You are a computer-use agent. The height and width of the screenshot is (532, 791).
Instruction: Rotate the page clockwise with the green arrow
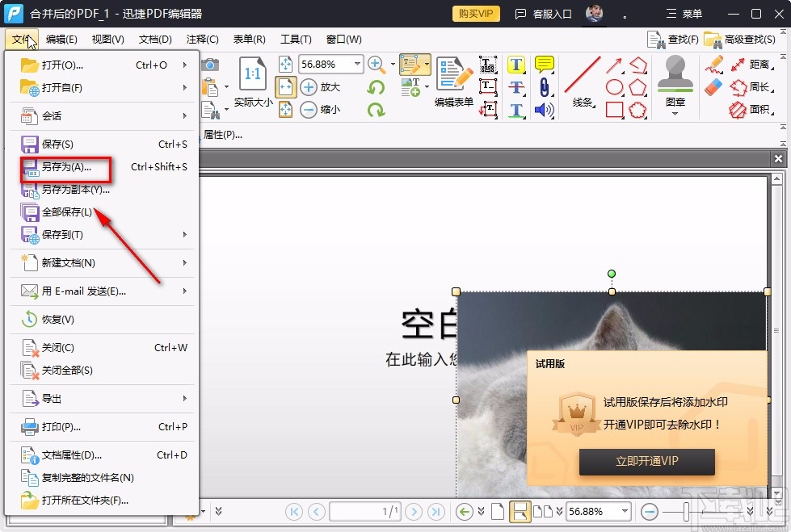point(376,110)
